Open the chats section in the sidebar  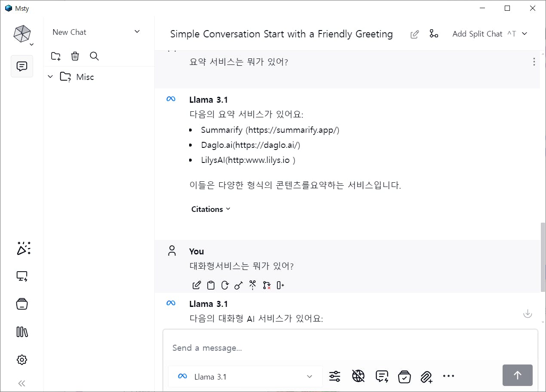coord(22,67)
